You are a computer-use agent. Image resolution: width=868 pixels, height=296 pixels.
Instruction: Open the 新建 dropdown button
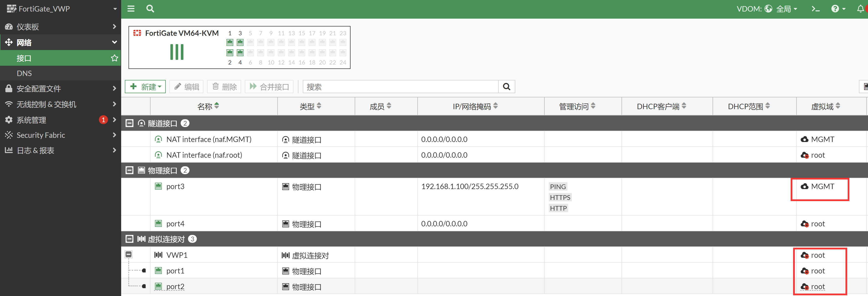[x=146, y=87]
